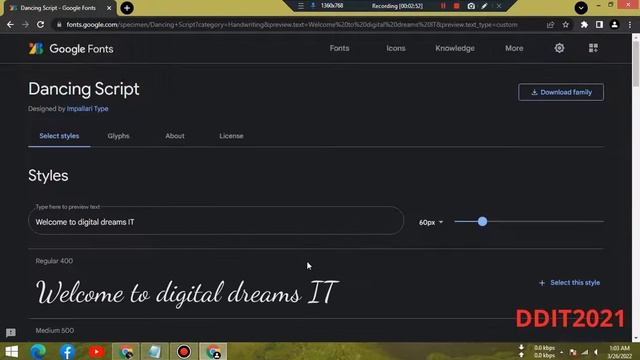Screen dimensions: 640x360
Task: Open YouTube from the taskbar
Action: (96, 351)
